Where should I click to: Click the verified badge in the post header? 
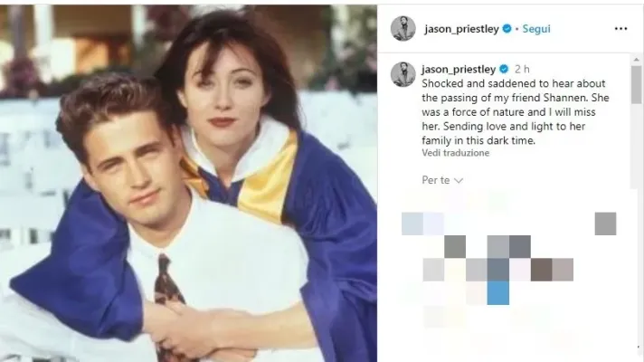point(507,29)
